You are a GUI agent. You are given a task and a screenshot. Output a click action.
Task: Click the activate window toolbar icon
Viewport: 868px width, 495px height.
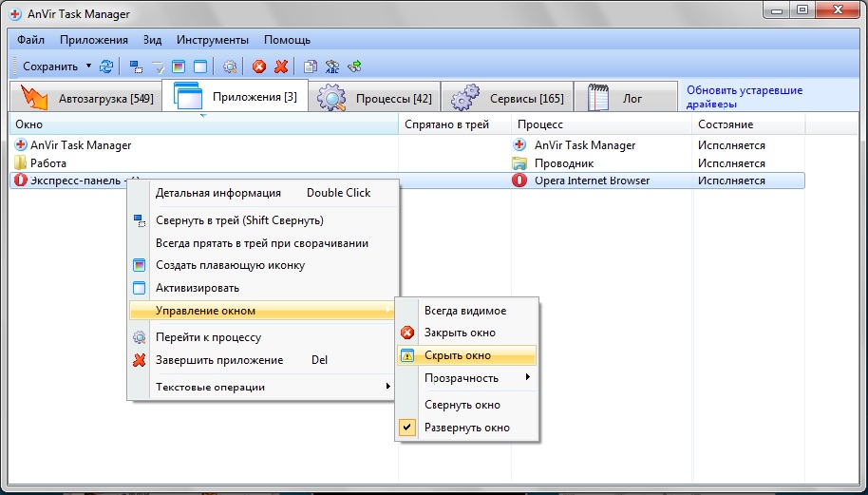point(200,67)
